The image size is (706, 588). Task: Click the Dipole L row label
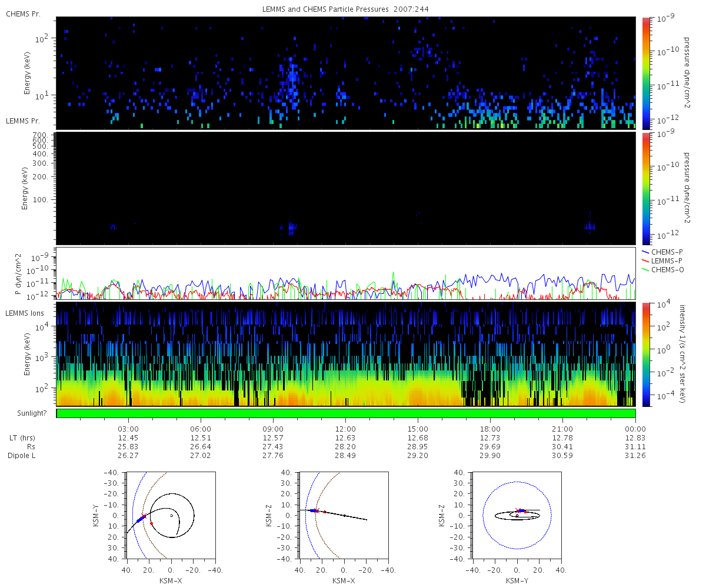coord(22,456)
